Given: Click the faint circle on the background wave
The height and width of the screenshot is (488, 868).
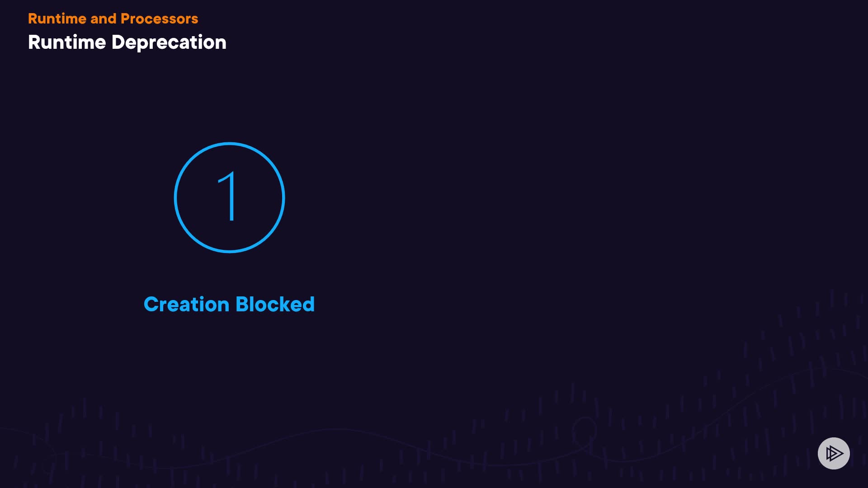Looking at the screenshot, I should 584,430.
